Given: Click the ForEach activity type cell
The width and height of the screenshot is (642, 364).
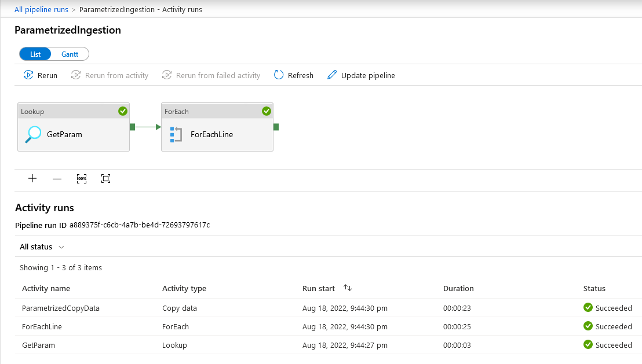Looking at the screenshot, I should coord(175,327).
